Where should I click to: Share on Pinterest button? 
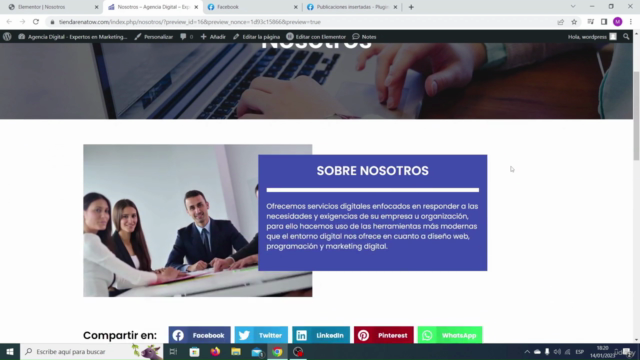tap(384, 335)
